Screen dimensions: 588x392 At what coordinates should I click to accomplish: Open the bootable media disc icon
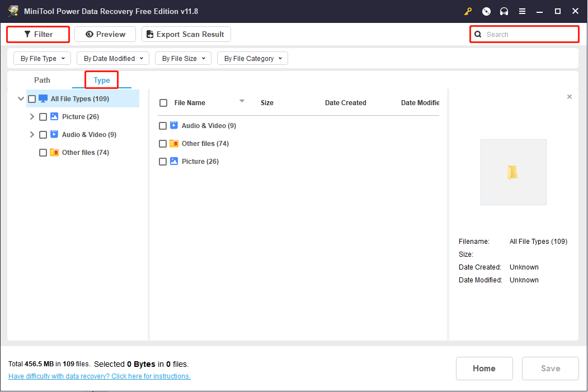click(486, 12)
